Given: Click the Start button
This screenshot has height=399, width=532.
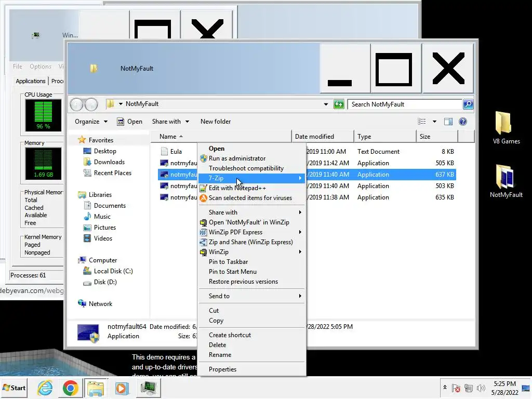Looking at the screenshot, I should pyautogui.click(x=14, y=388).
